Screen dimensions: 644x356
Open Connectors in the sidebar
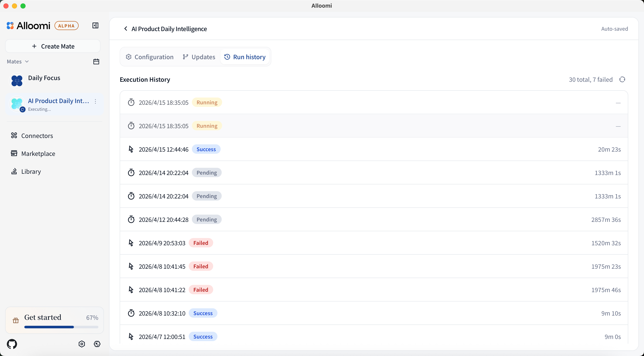(x=37, y=136)
